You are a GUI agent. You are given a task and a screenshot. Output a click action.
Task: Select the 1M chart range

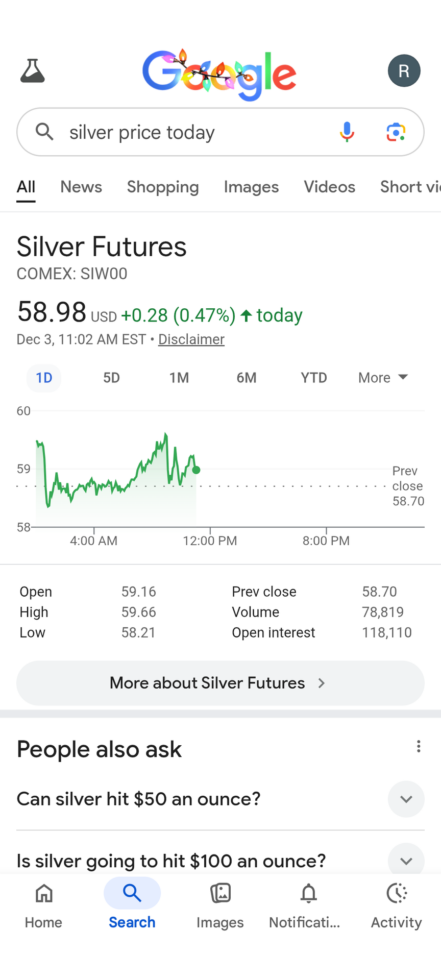(179, 378)
